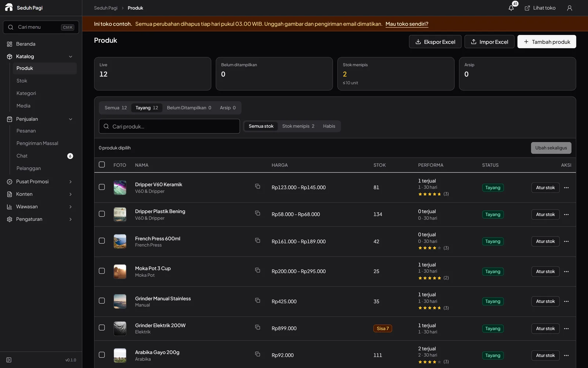588x368 pixels.
Task: Copy icon for Arabika Gayo 200g
Action: tap(258, 354)
